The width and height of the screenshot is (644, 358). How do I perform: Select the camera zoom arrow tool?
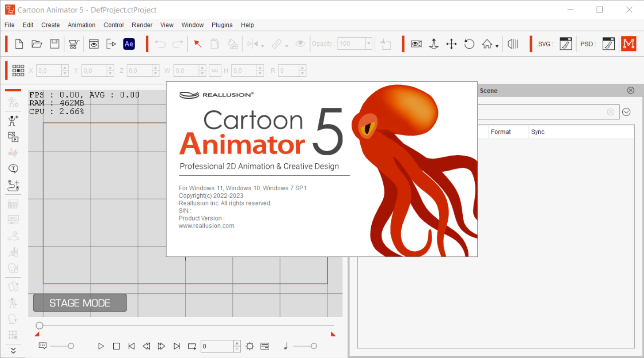434,44
